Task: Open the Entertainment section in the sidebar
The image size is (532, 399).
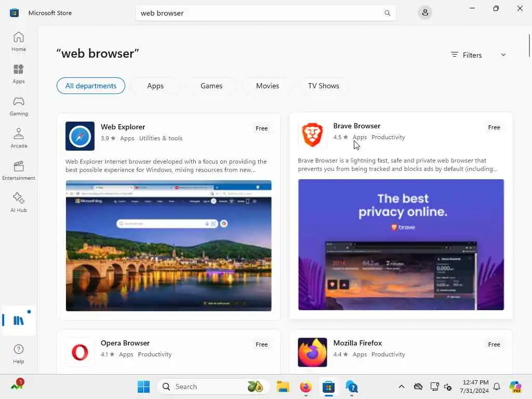Action: click(x=19, y=170)
